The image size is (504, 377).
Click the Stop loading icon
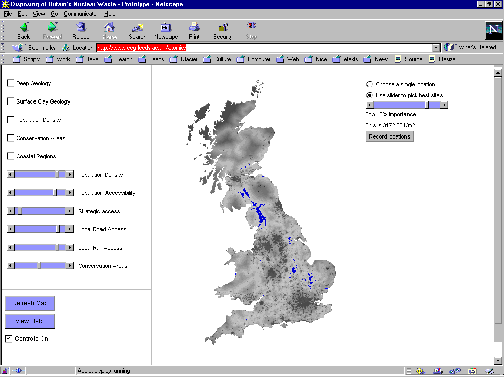point(251,27)
